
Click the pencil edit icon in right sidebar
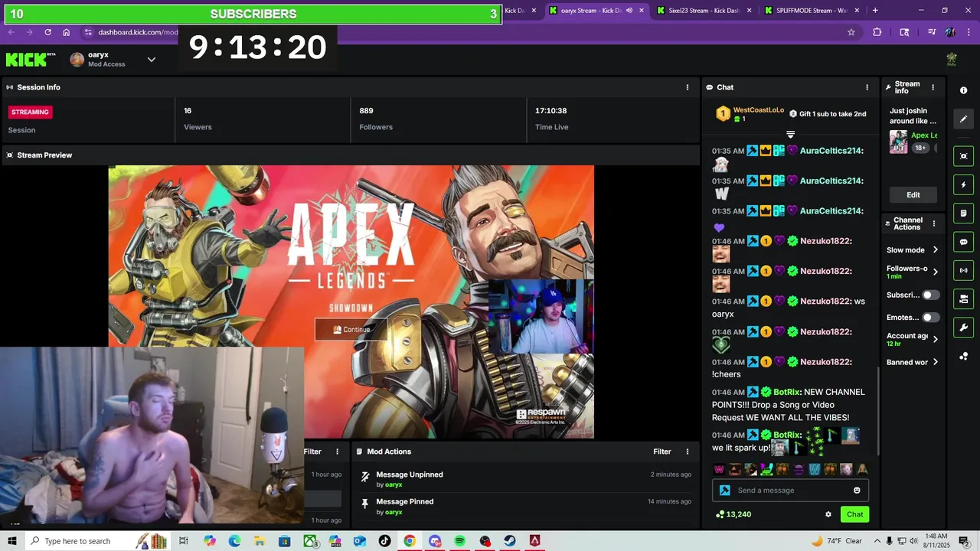coord(963,119)
